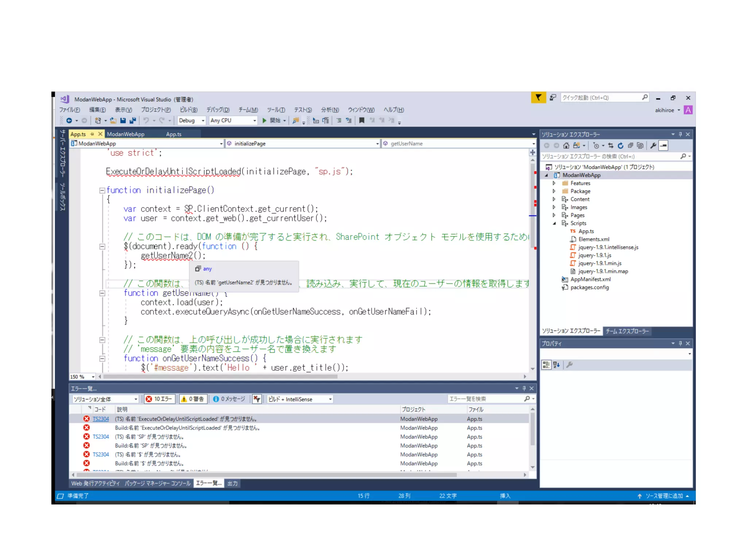Open the デバッグ(D) menu

218,110
